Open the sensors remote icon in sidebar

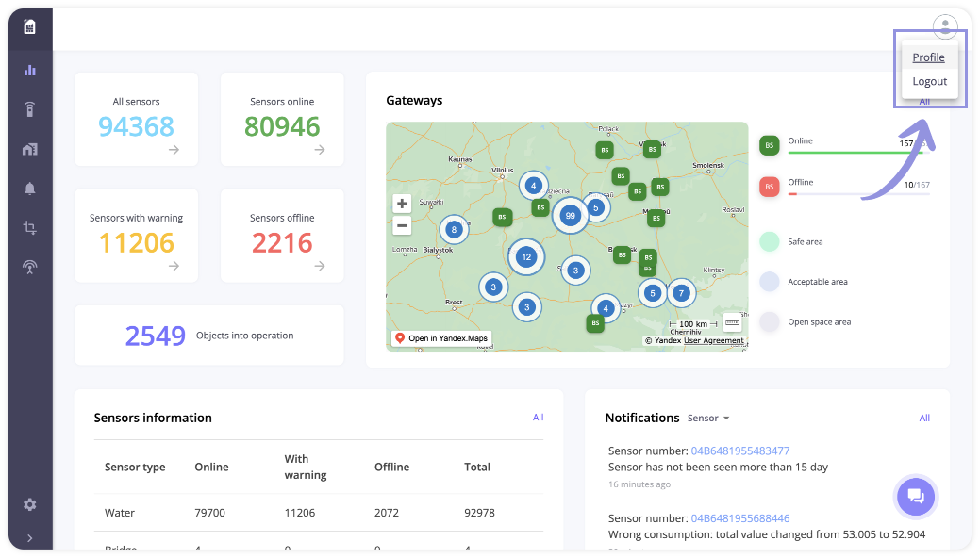(29, 109)
